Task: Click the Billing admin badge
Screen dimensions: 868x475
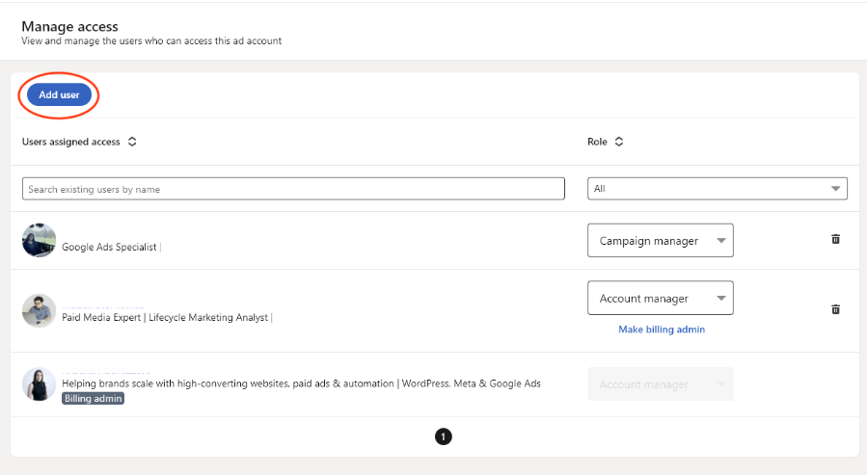Action: coord(93,399)
